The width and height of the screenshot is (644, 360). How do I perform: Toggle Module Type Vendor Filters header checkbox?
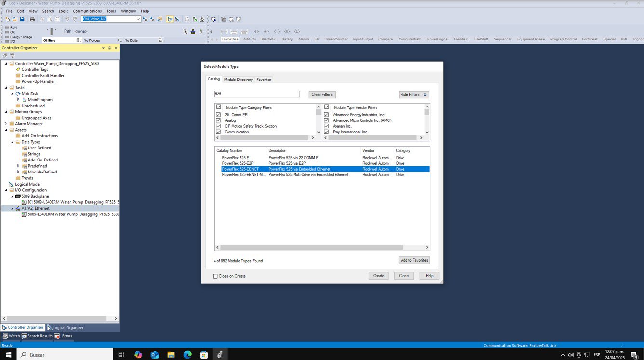coord(327,107)
